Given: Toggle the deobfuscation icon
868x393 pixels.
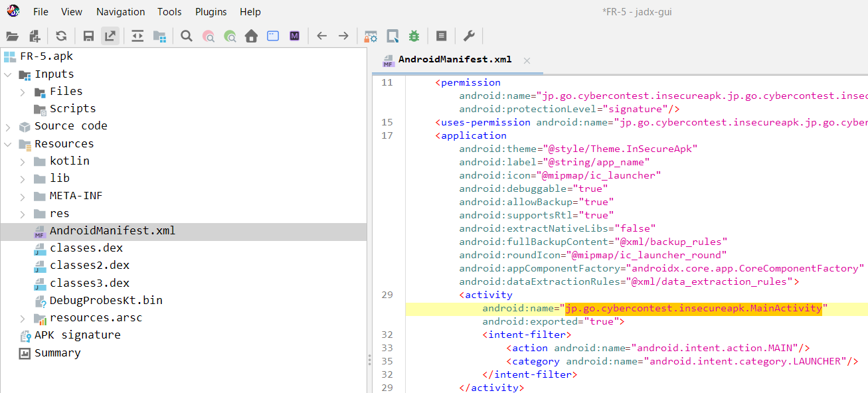Looking at the screenshot, I should [371, 36].
